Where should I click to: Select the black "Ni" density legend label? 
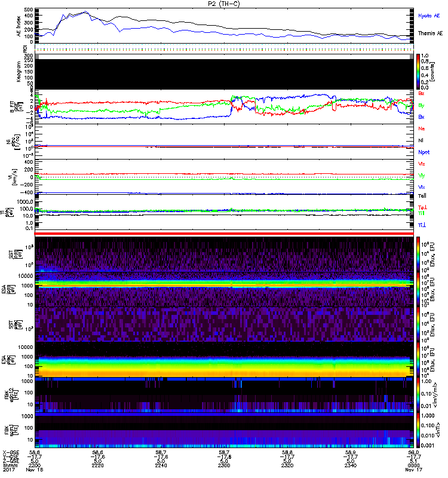point(421,140)
